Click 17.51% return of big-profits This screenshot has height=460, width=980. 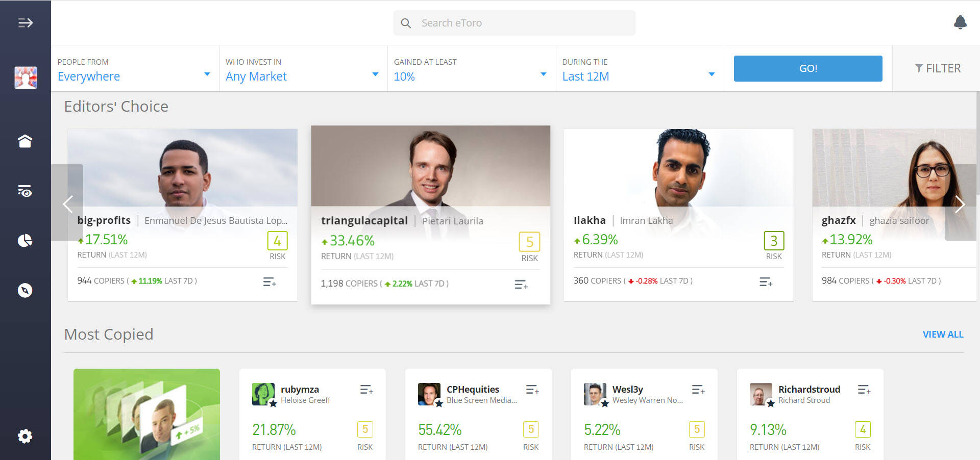106,240
